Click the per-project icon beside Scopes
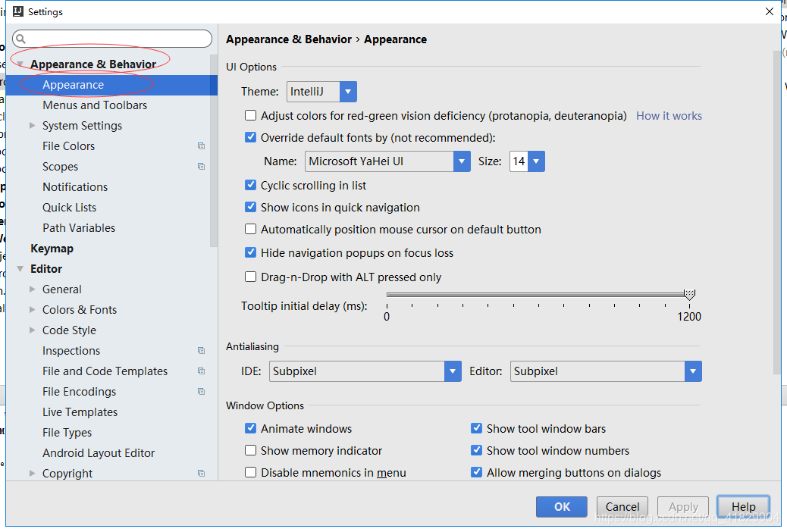The image size is (787, 532). coord(201,167)
